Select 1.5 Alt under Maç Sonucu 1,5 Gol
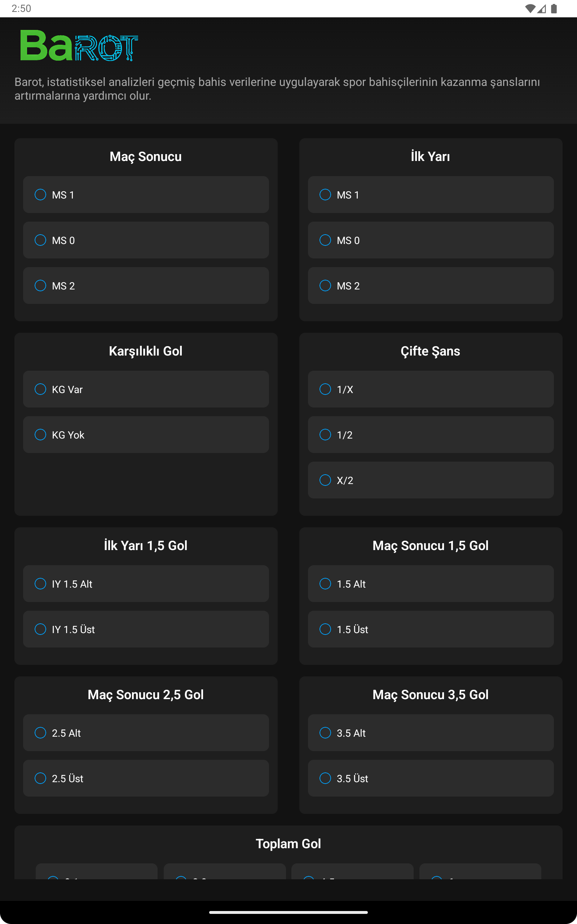577x924 pixels. (325, 584)
